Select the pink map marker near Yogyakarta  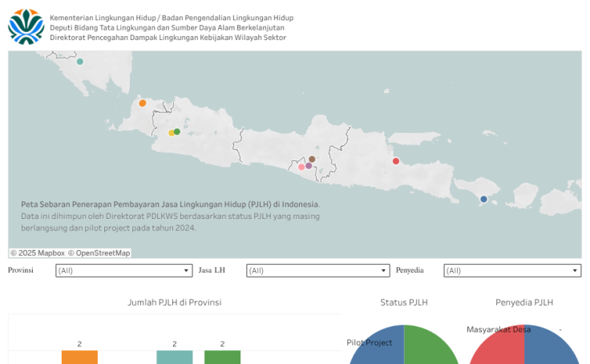pyautogui.click(x=301, y=167)
